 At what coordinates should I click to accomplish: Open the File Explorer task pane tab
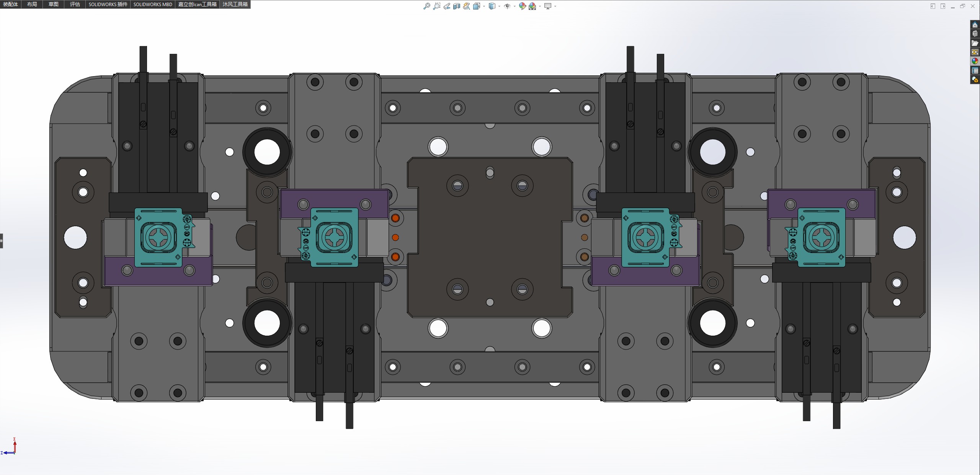click(x=975, y=43)
